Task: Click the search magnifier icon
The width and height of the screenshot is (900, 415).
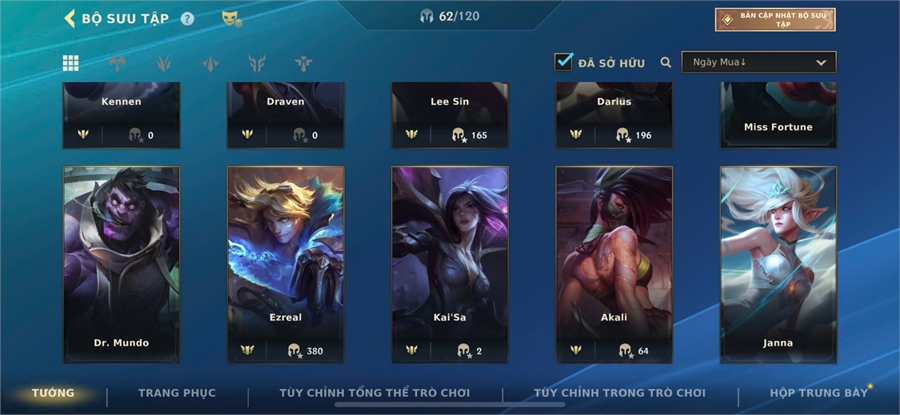Action: [x=666, y=62]
